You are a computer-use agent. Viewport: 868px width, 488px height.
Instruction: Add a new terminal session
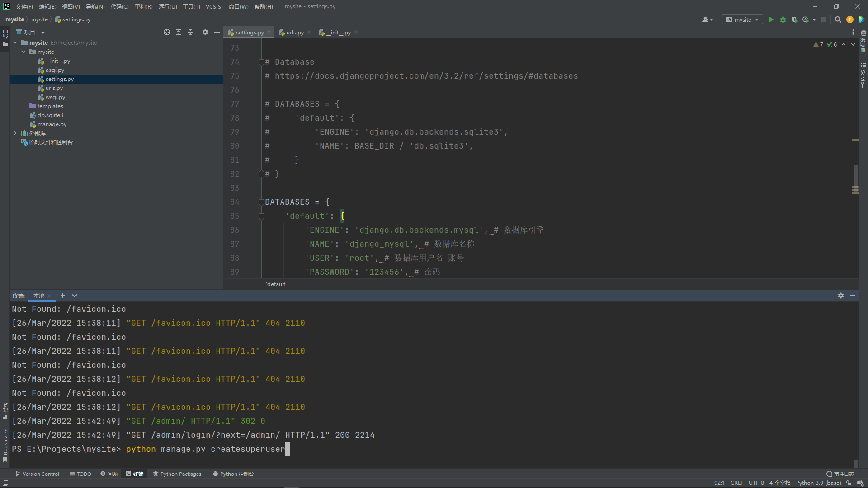coord(63,296)
